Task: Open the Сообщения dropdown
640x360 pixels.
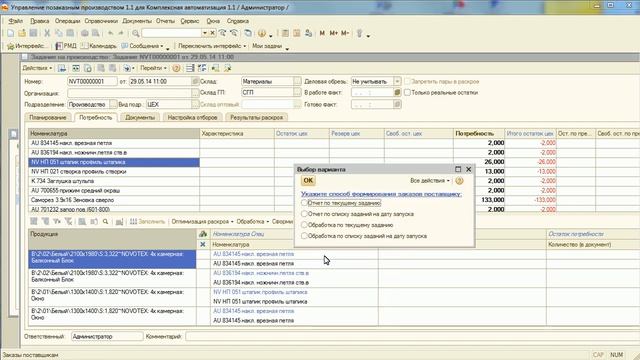Action: [x=143, y=46]
